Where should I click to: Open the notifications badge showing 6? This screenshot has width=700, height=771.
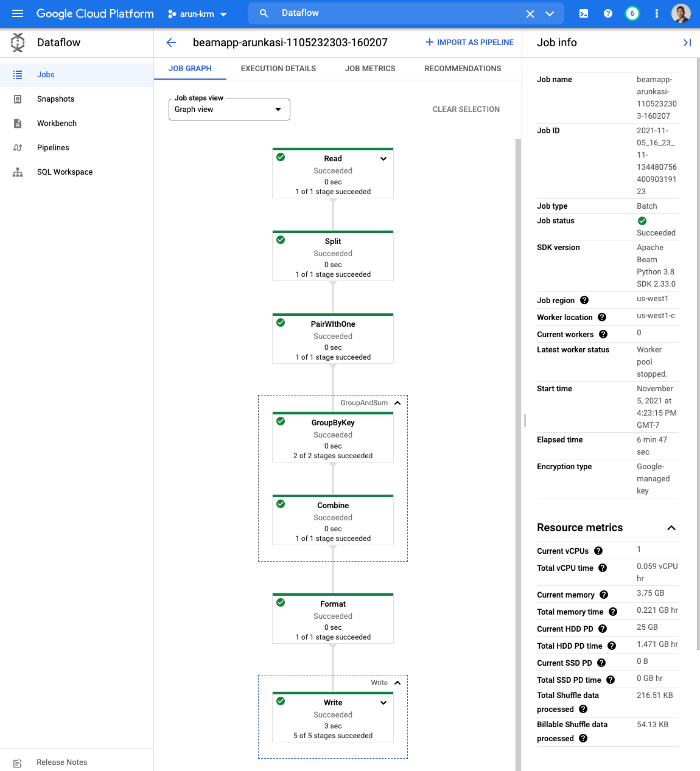coord(632,13)
